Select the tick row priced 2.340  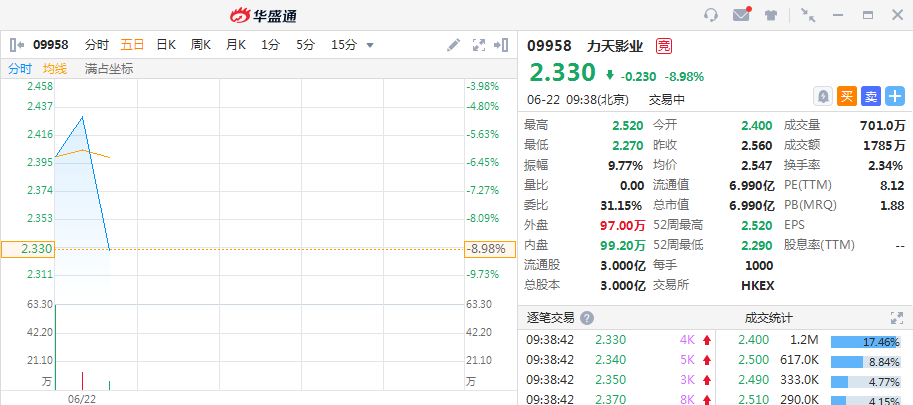(616, 360)
